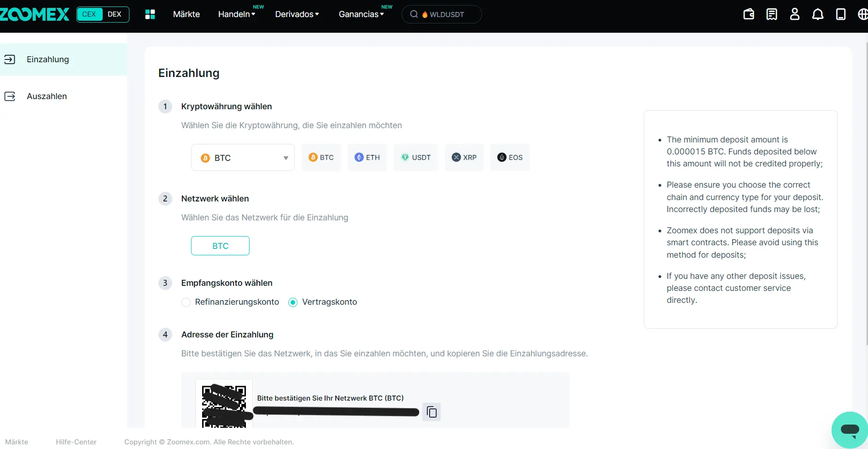Viewport: 868px width, 449px height.
Task: Open the wallet icon in top bar
Action: pyautogui.click(x=749, y=14)
